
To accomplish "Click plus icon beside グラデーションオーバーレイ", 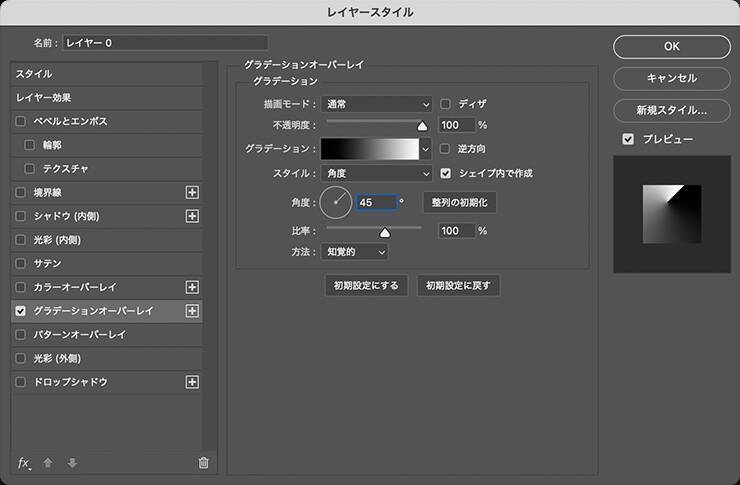I will pos(193,311).
